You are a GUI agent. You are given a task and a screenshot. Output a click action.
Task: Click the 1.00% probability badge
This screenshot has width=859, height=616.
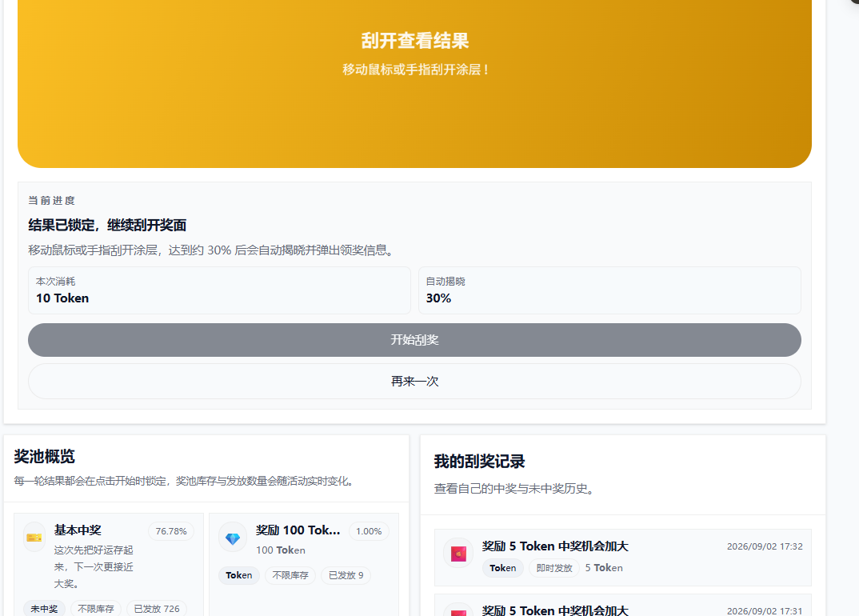click(369, 532)
